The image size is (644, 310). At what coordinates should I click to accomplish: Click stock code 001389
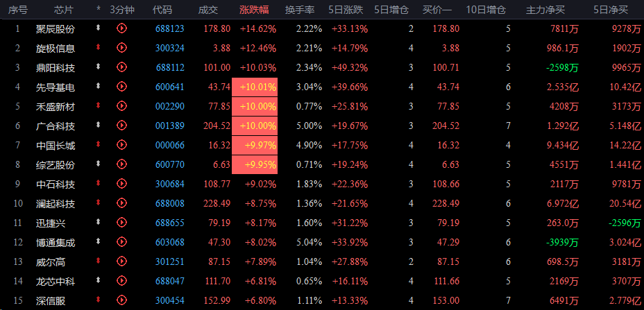click(170, 126)
